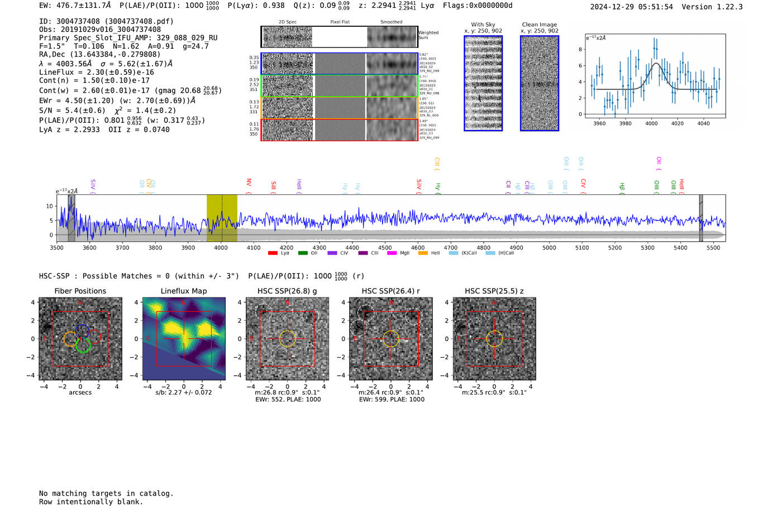The height and width of the screenshot is (532, 782).
Task: Click 'No matching targets in catalog.' text
Action: tap(106, 493)
